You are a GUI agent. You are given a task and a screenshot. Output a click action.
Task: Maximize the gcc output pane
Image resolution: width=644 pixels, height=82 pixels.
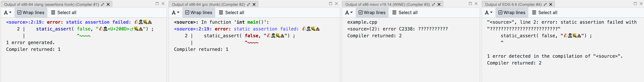(331, 4)
